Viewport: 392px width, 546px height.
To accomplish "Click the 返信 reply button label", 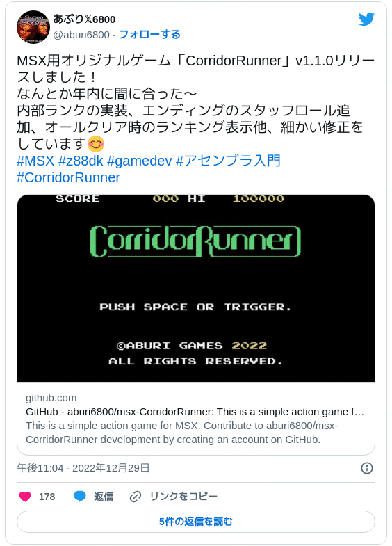I will pyautogui.click(x=104, y=497).
